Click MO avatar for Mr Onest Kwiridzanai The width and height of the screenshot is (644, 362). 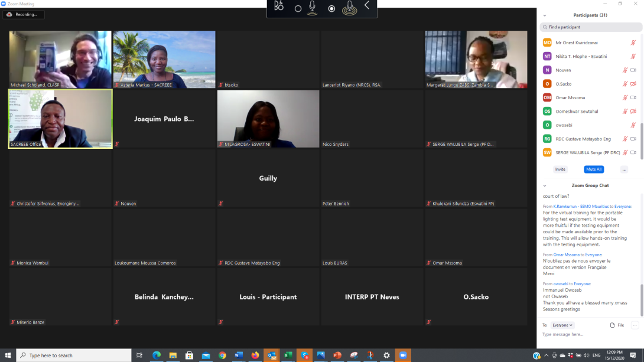547,43
